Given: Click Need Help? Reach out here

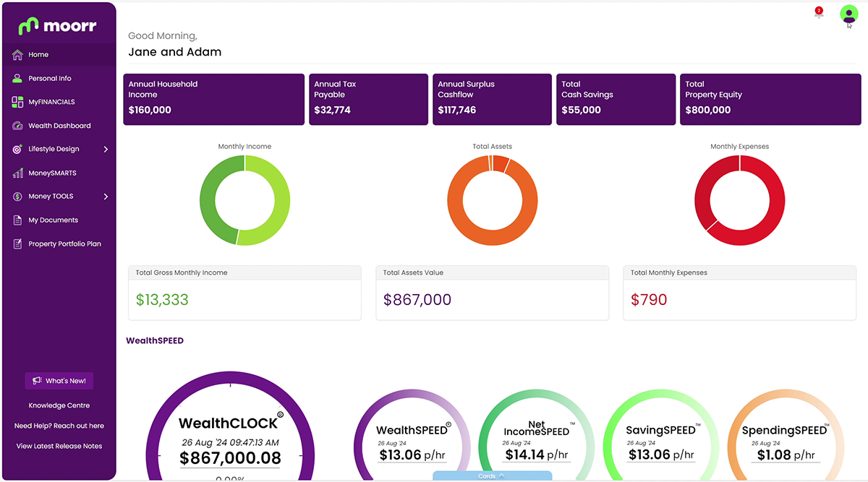Looking at the screenshot, I should (x=59, y=426).
